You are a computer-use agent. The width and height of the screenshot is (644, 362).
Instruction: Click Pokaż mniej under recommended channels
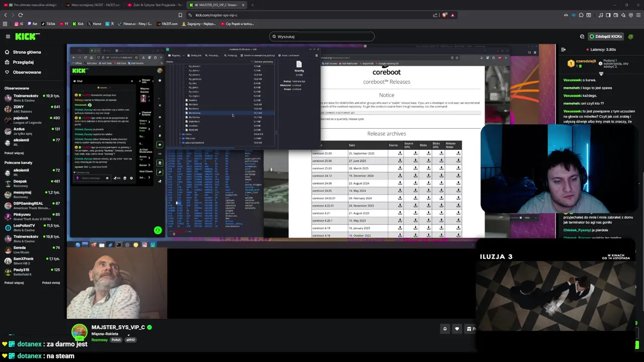pos(51,283)
